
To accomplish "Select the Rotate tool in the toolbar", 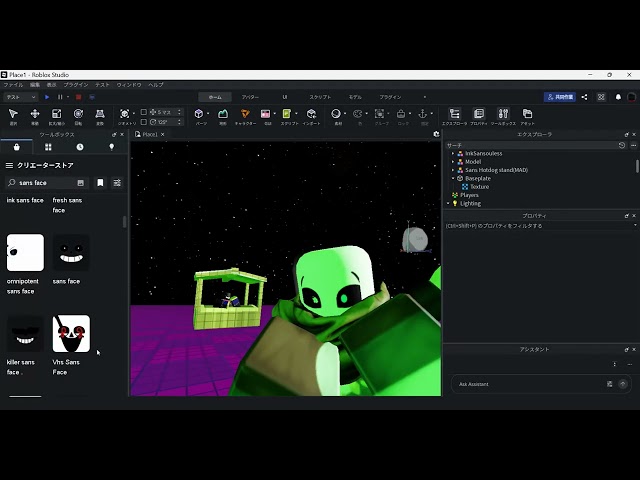I will point(78,115).
